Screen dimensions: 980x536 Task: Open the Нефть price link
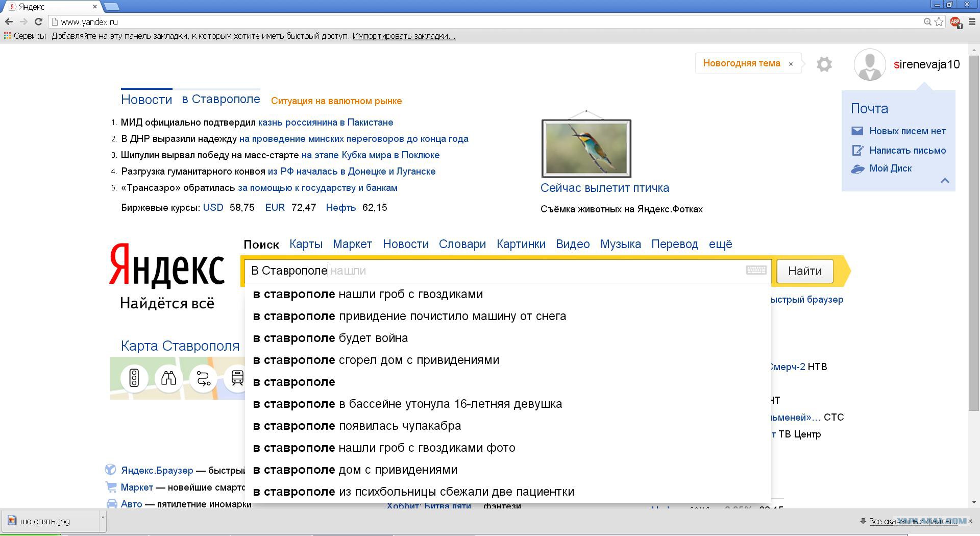coord(341,208)
